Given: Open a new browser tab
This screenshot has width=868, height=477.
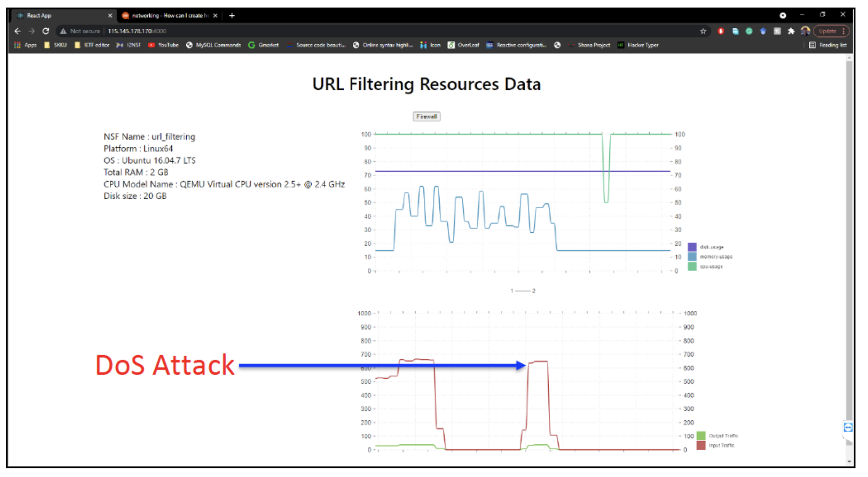Looking at the screenshot, I should 232,15.
